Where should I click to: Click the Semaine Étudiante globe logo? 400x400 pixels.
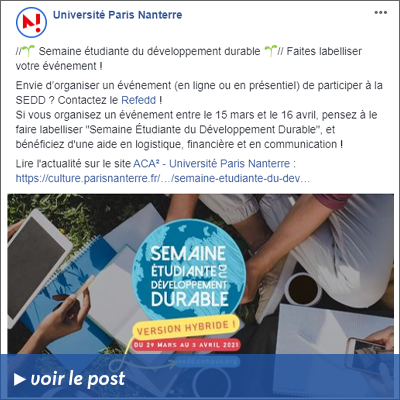point(189,273)
